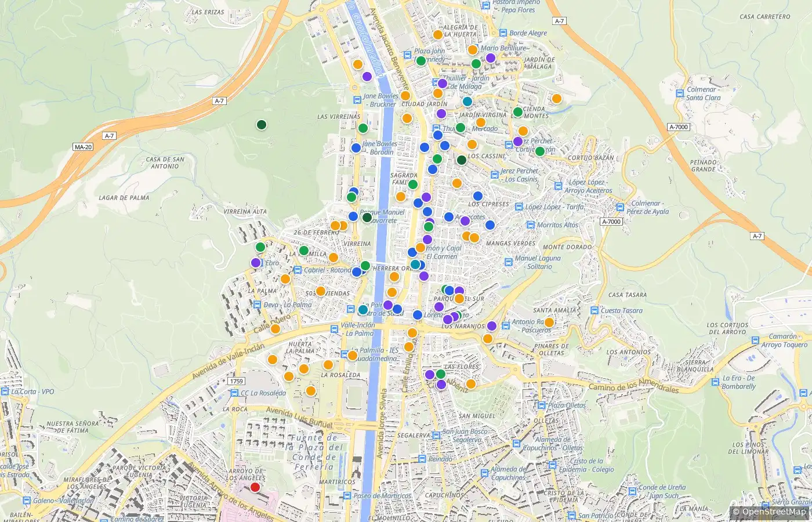Select the LAS ERIZAS place label

[208, 12]
